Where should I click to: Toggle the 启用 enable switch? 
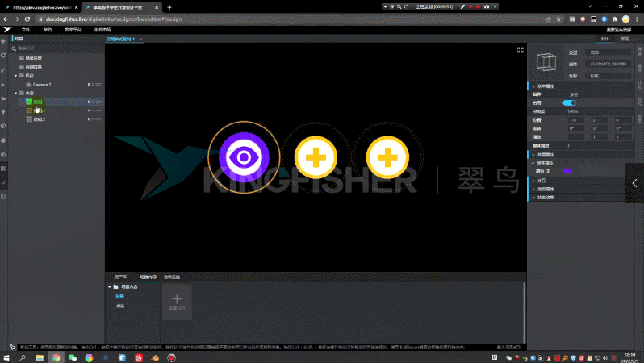[x=570, y=102]
